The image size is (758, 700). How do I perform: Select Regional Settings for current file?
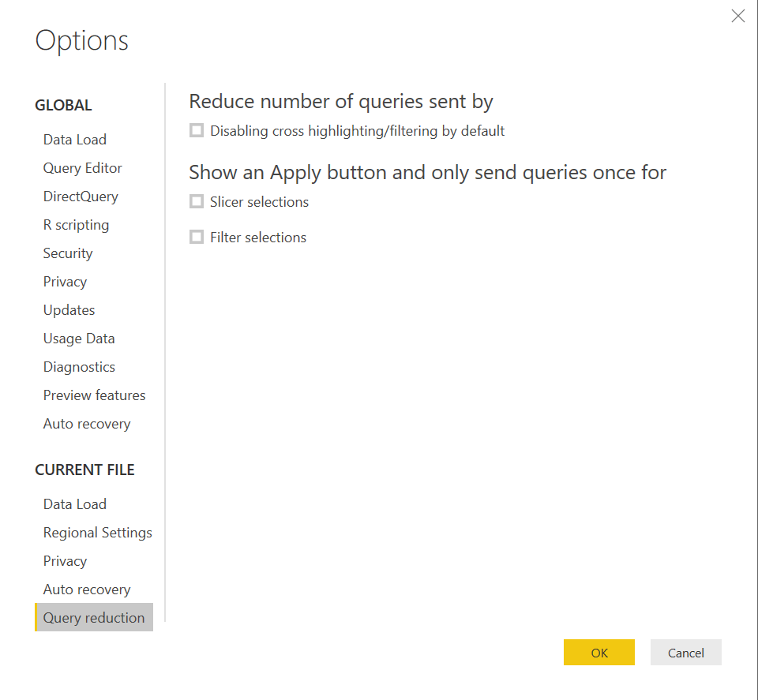(97, 532)
